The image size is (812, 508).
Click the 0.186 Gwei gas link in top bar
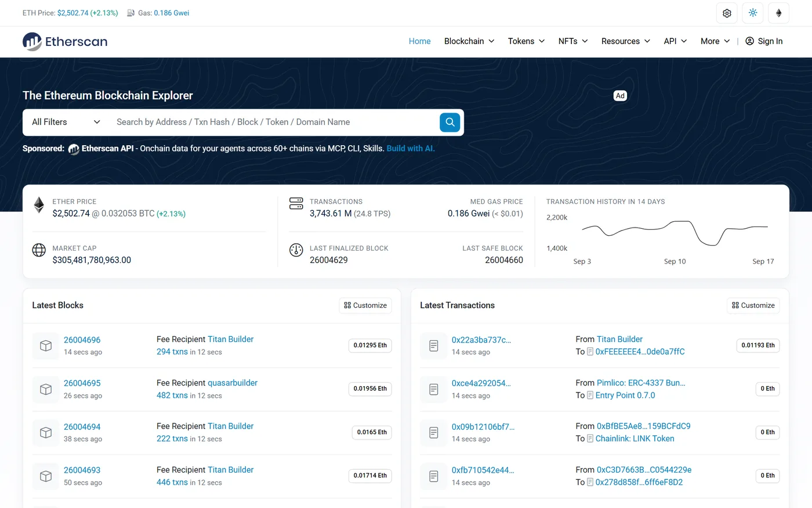click(x=172, y=13)
